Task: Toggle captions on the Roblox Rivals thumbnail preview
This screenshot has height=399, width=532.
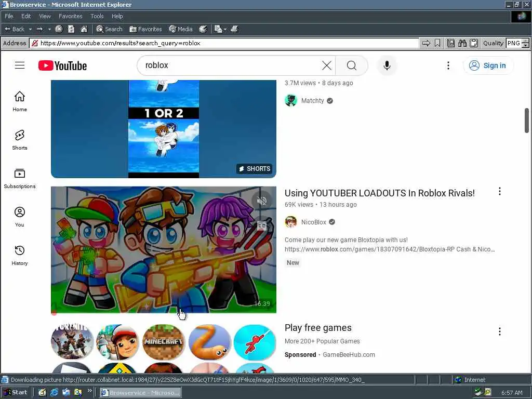Action: pyautogui.click(x=262, y=225)
